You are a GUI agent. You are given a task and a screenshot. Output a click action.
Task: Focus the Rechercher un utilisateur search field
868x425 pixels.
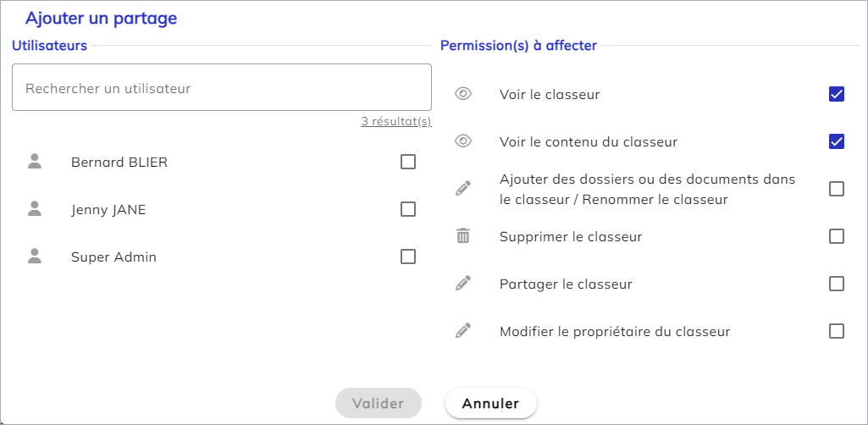tap(222, 88)
